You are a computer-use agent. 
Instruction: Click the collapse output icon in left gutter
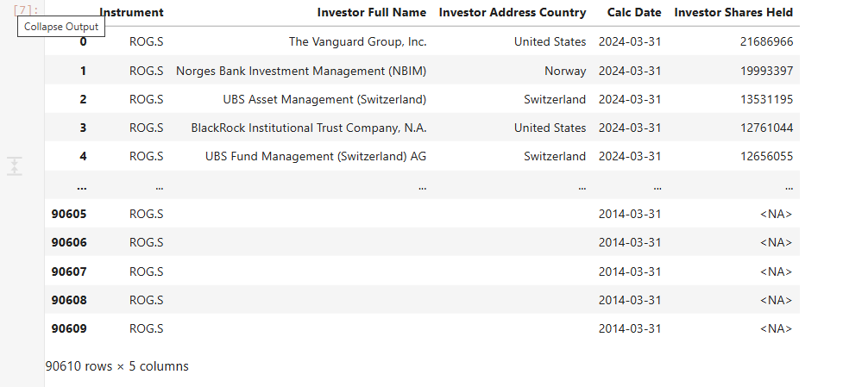[x=14, y=166]
